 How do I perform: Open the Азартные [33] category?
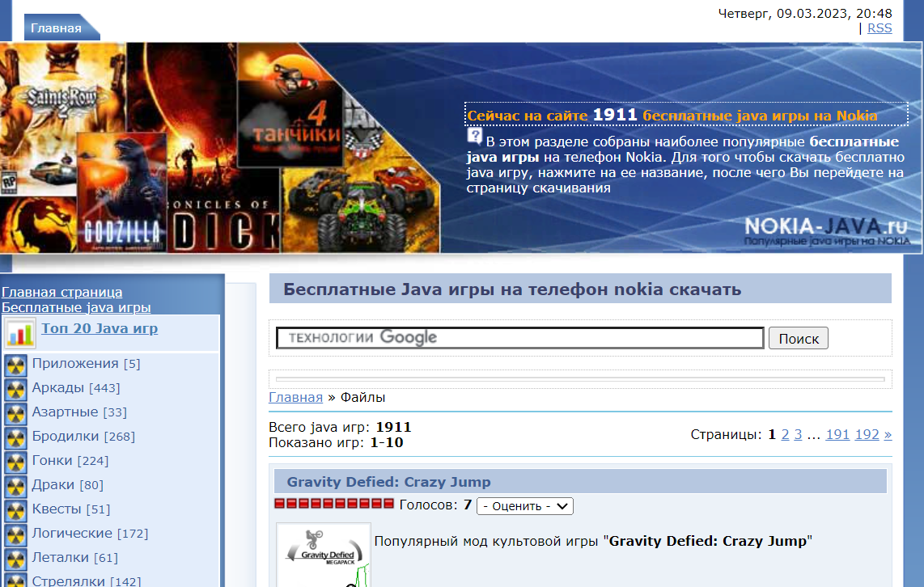point(79,412)
